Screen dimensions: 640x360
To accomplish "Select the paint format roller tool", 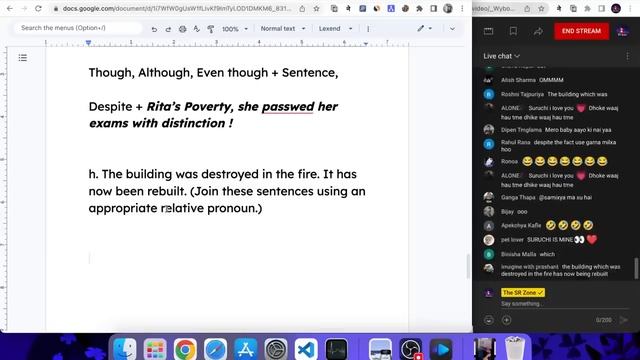I will 211,29.
